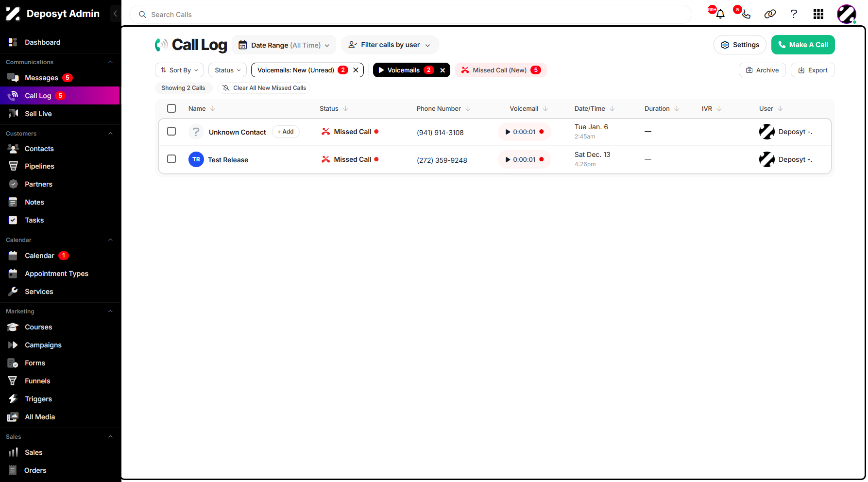Screen dimensions: 868x482
Task: Collapse the Communications sidebar section
Action: point(110,62)
